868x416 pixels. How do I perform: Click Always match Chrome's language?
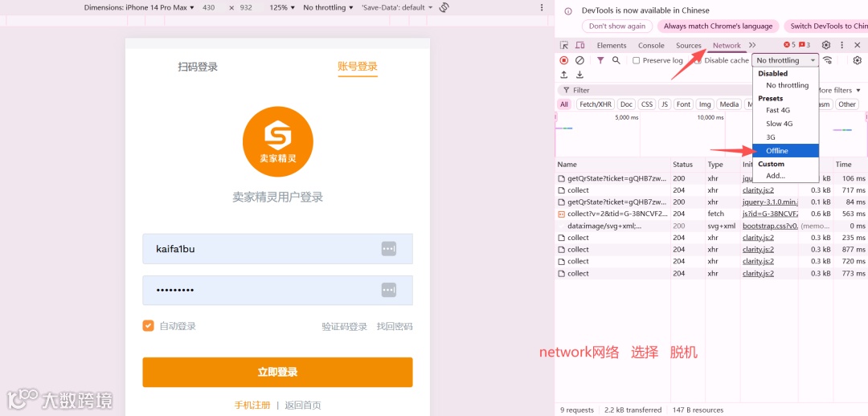(718, 26)
